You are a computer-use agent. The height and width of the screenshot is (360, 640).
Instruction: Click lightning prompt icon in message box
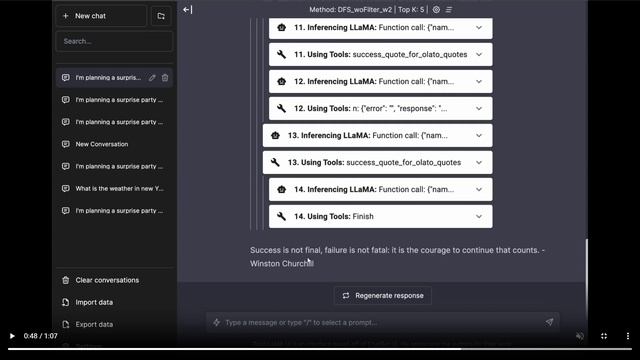[x=216, y=322]
